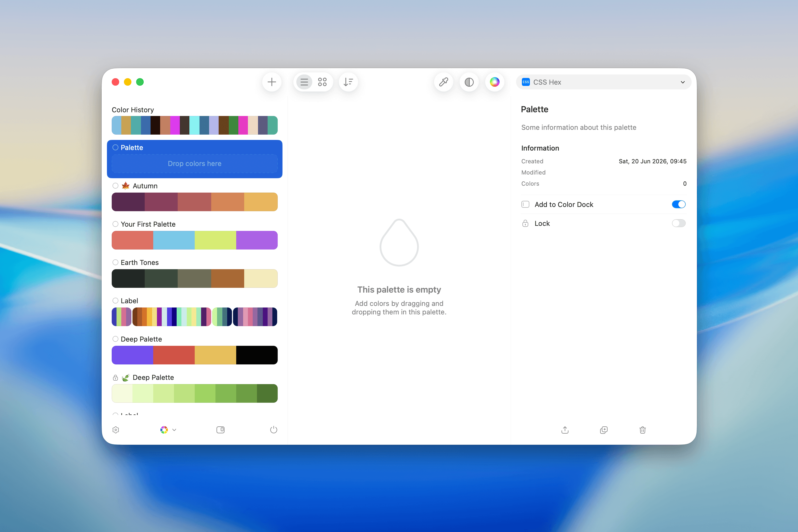Click the dock icon next to Add to Color Dock
This screenshot has height=532, width=798.
click(525, 204)
